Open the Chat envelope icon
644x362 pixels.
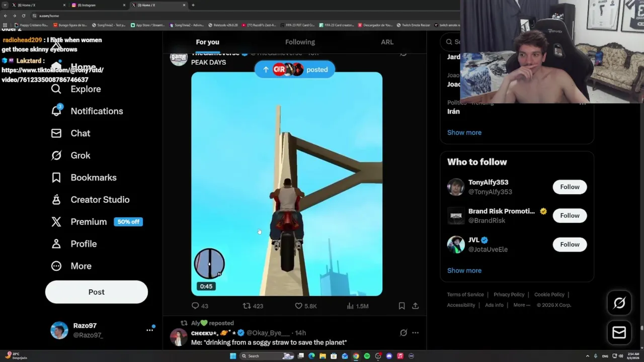click(x=56, y=133)
